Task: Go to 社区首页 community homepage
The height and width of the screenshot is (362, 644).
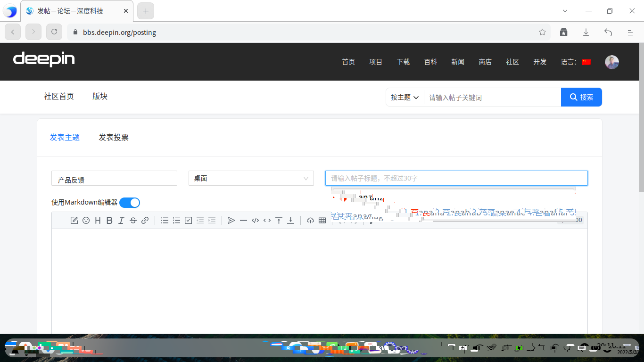Action: (58, 96)
